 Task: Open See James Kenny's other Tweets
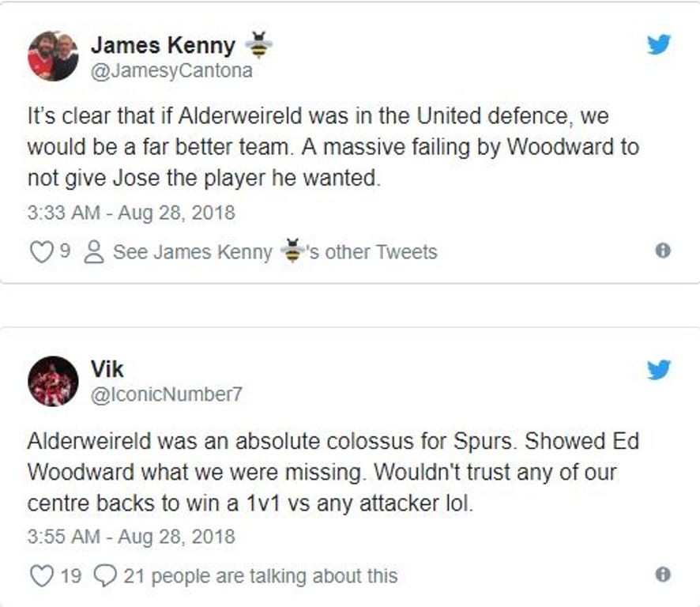(275, 252)
